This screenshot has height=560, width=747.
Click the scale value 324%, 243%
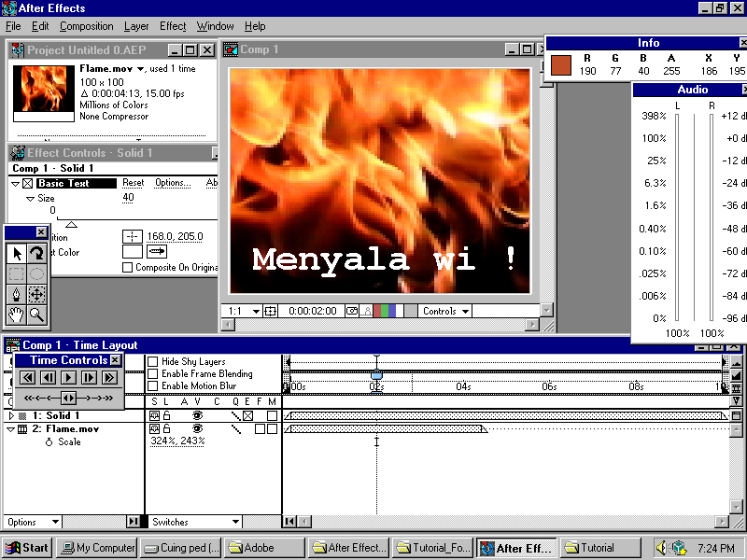(x=177, y=441)
